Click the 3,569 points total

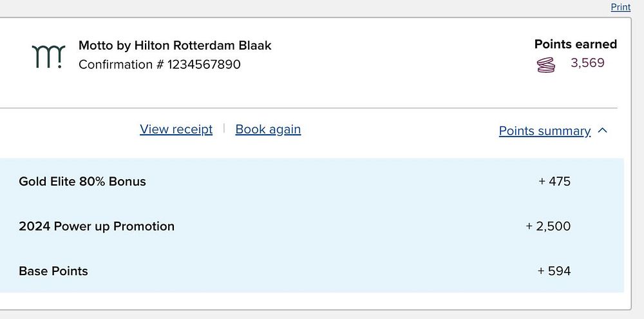click(x=587, y=63)
